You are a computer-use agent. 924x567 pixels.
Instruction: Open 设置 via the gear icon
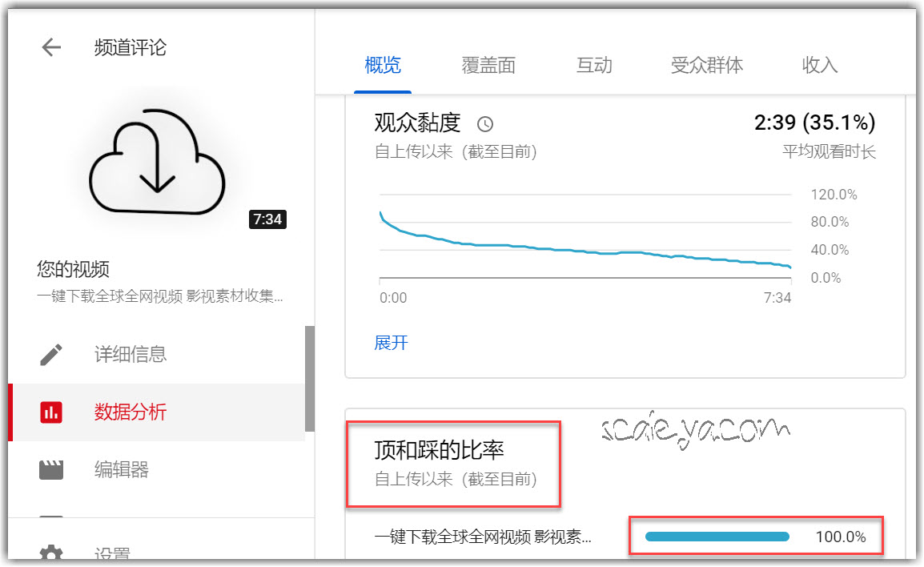[51, 553]
